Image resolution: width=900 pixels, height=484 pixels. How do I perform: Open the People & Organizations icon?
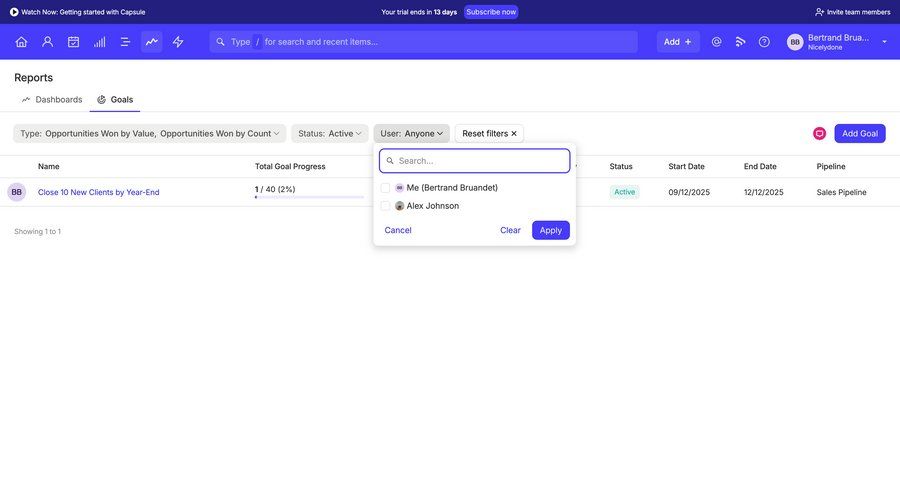click(x=47, y=42)
